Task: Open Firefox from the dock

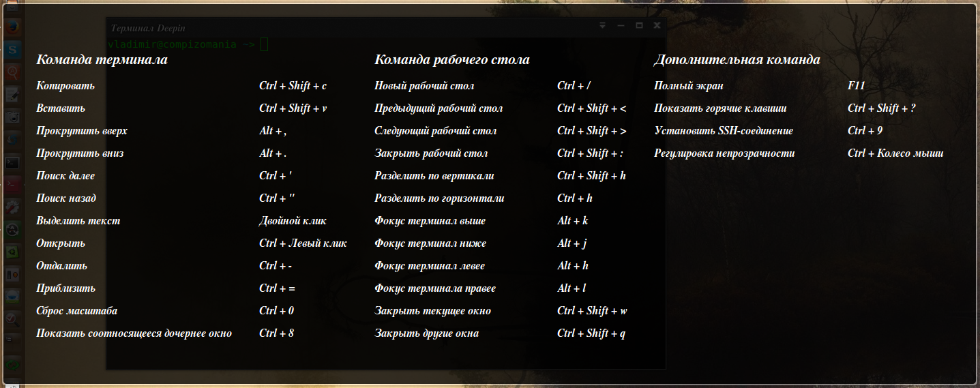Action: pos(12,27)
